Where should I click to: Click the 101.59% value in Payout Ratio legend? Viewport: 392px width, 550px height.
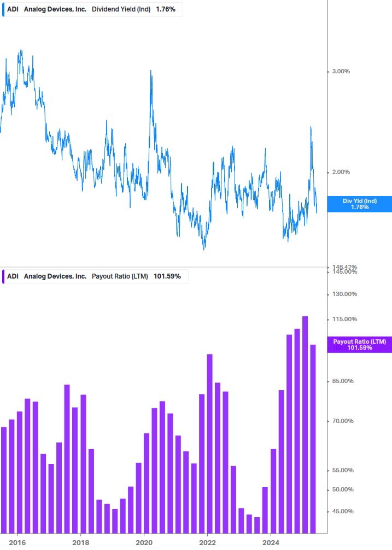pyautogui.click(x=167, y=276)
